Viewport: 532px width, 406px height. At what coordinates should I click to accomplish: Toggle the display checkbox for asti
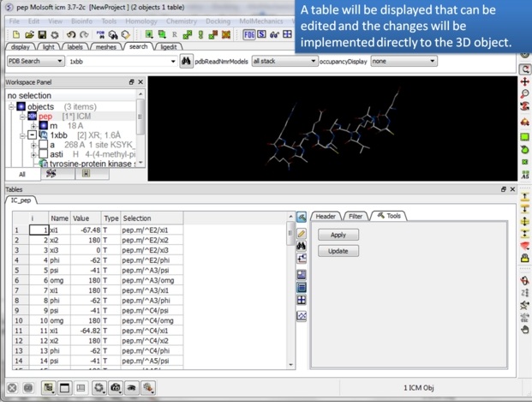click(x=43, y=154)
